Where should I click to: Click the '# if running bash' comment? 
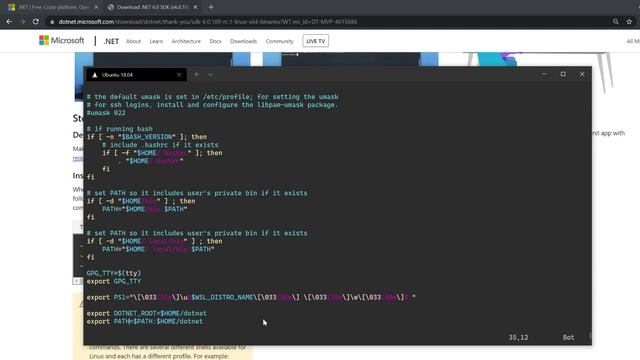point(119,129)
